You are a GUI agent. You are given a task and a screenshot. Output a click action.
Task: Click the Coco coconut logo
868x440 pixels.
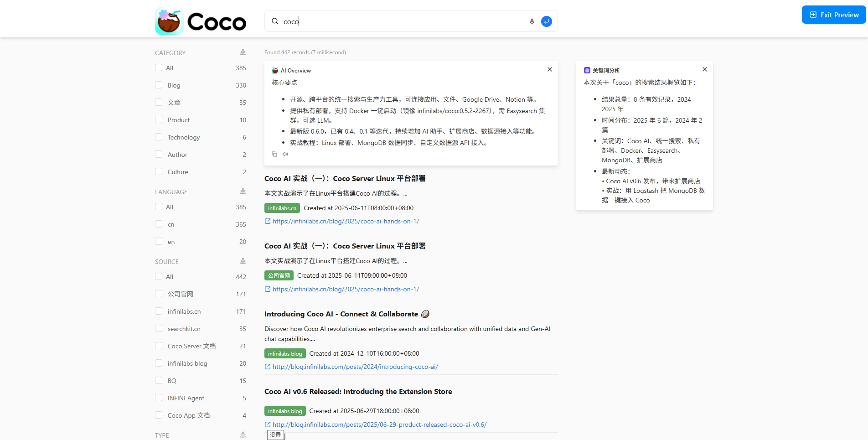tap(201, 21)
